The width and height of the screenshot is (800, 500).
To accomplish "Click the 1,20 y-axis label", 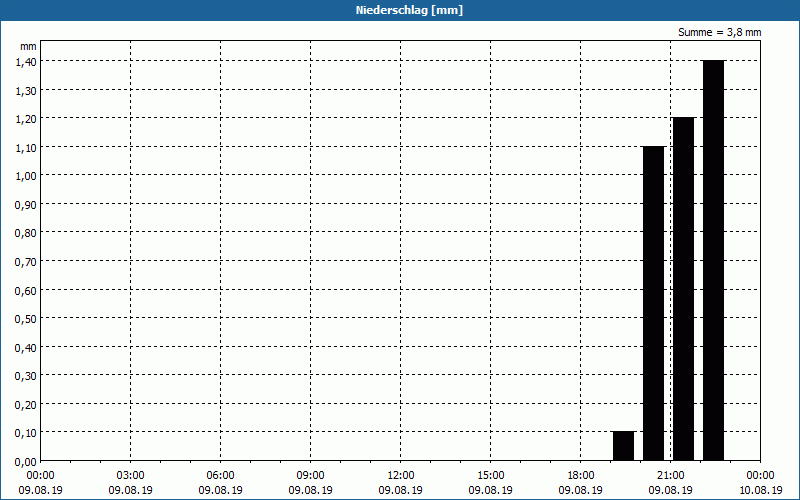I will click(26, 119).
